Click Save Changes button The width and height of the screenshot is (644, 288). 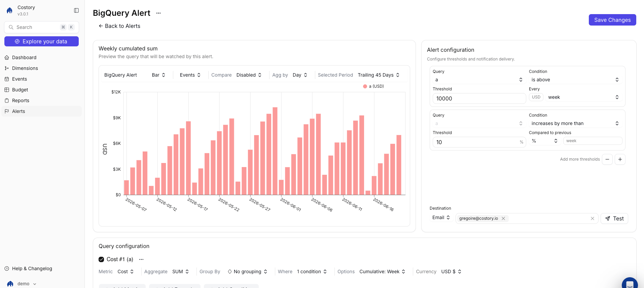612,20
